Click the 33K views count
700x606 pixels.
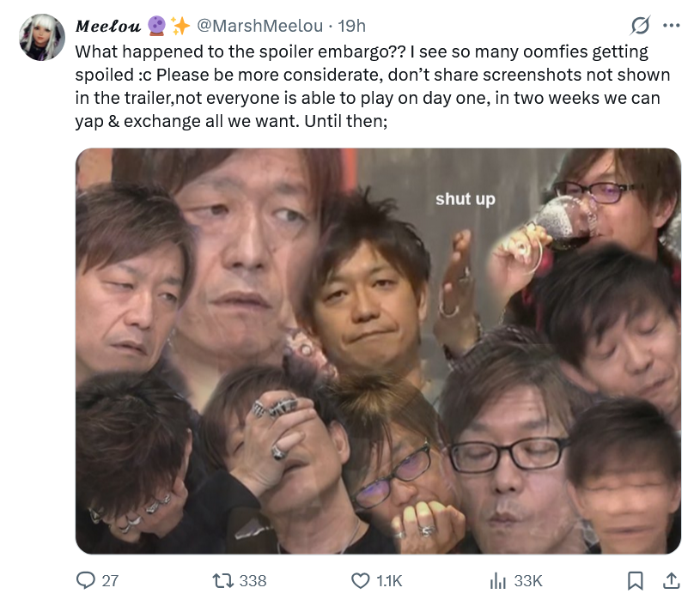[x=528, y=580]
